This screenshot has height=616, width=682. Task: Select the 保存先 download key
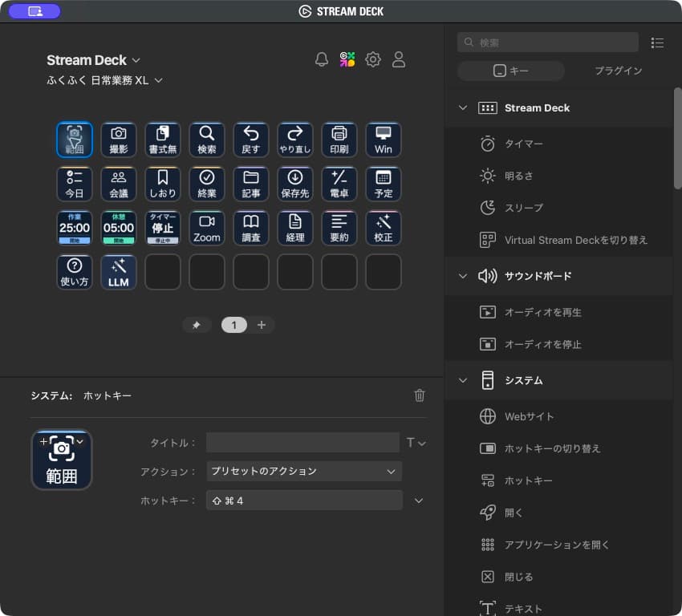point(295,184)
